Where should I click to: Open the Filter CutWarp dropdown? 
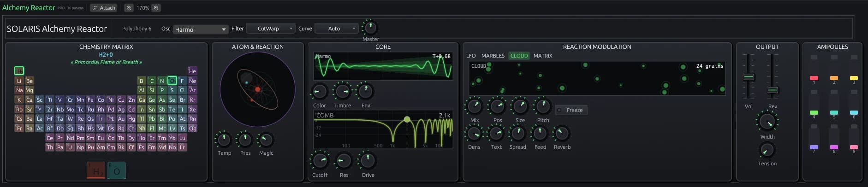[271, 29]
